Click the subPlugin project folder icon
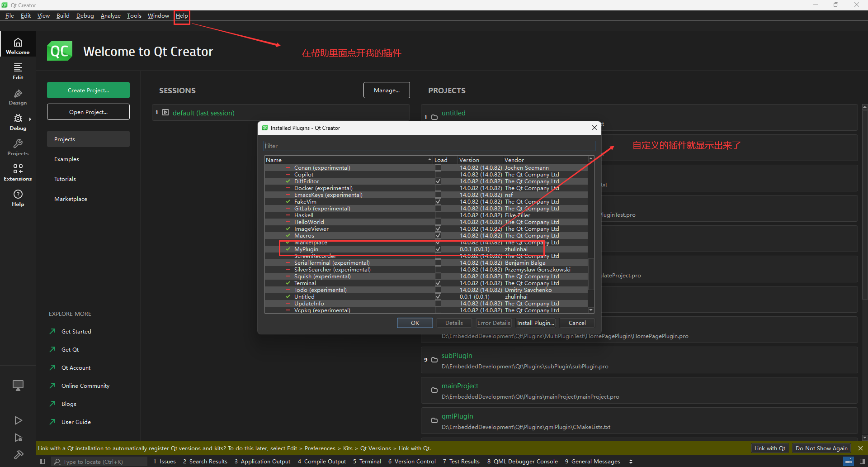This screenshot has width=868, height=467. pyautogui.click(x=434, y=360)
